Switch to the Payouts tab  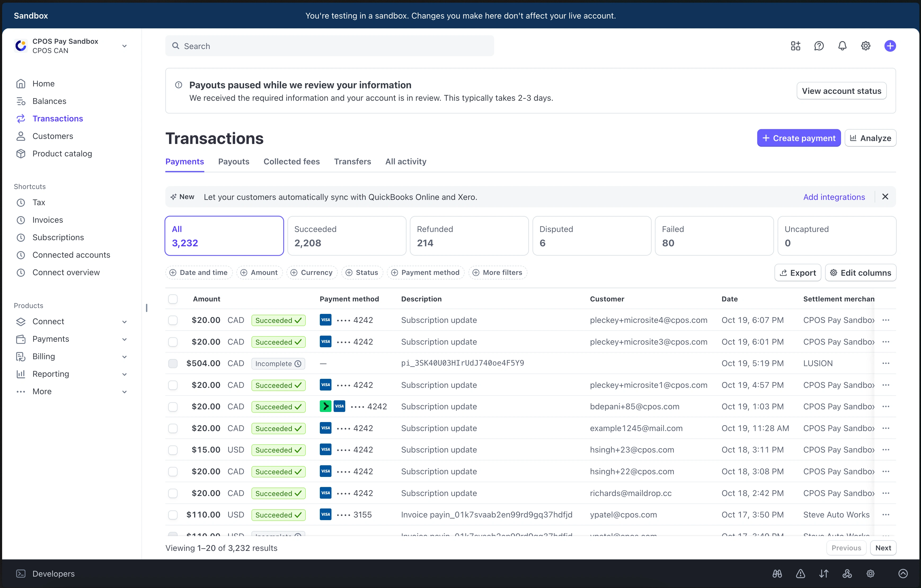click(x=233, y=161)
